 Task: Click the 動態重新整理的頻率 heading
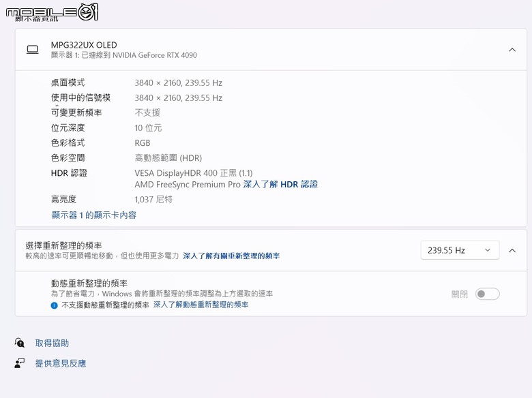89,283
